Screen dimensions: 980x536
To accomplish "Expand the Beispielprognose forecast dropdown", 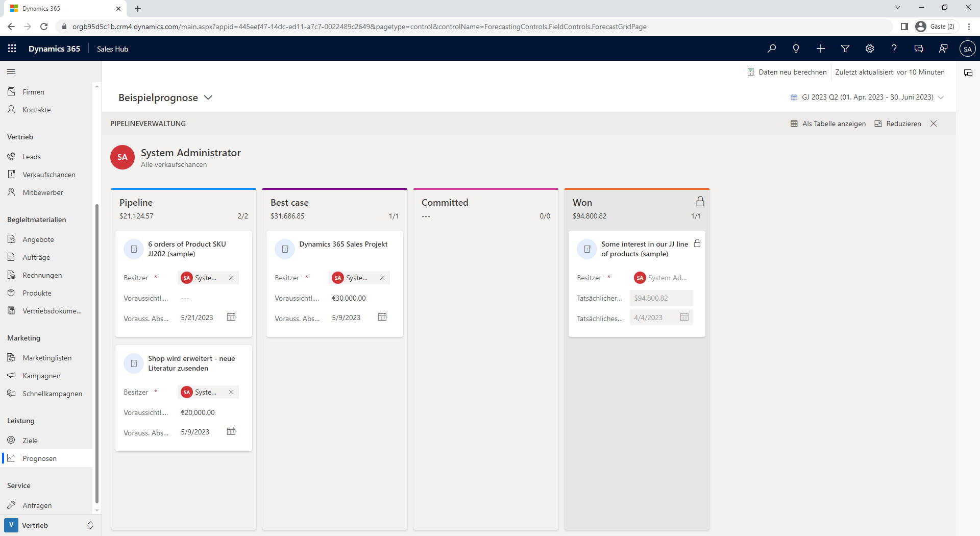I will [x=208, y=98].
